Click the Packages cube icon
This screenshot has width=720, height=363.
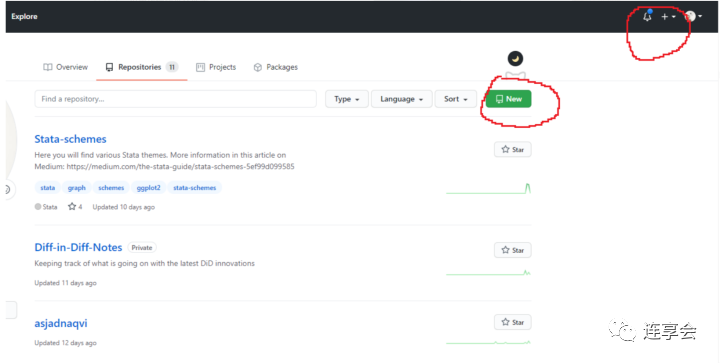(258, 67)
